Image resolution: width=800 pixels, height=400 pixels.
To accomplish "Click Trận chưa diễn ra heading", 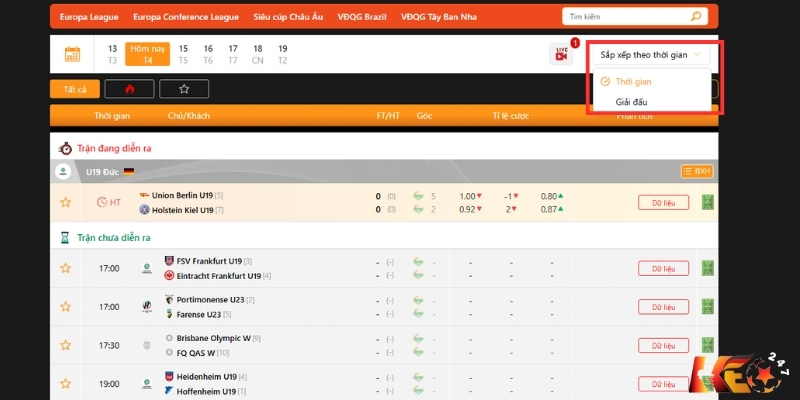I will [x=114, y=238].
